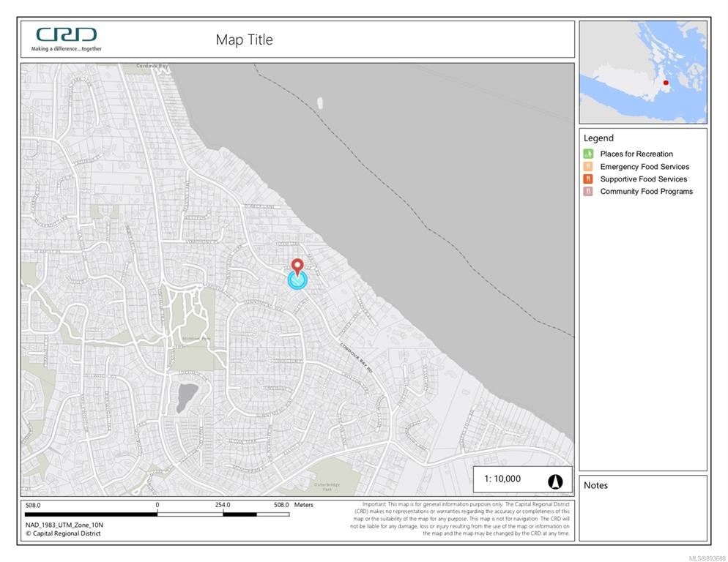Click the Community Food Programs legend icon

click(588, 191)
